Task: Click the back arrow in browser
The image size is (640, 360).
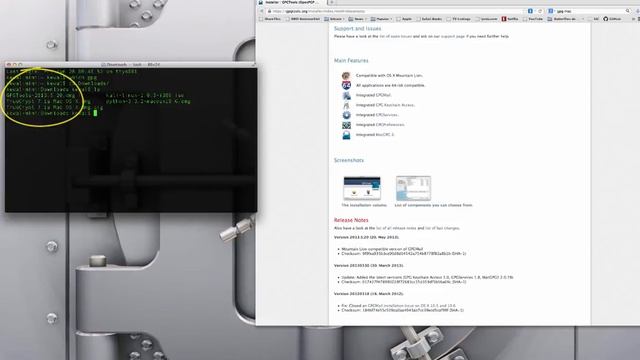Action: click(x=262, y=11)
